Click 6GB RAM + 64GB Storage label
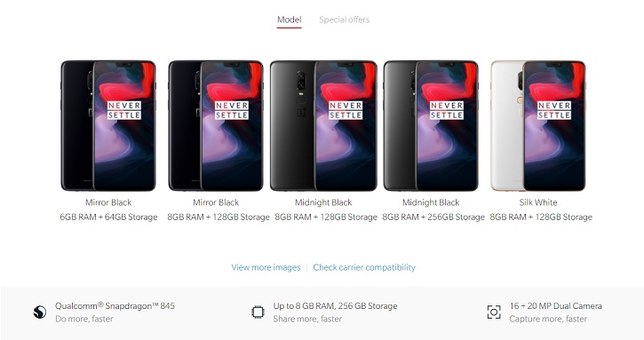Viewport: 644px width, 340px height. click(108, 217)
